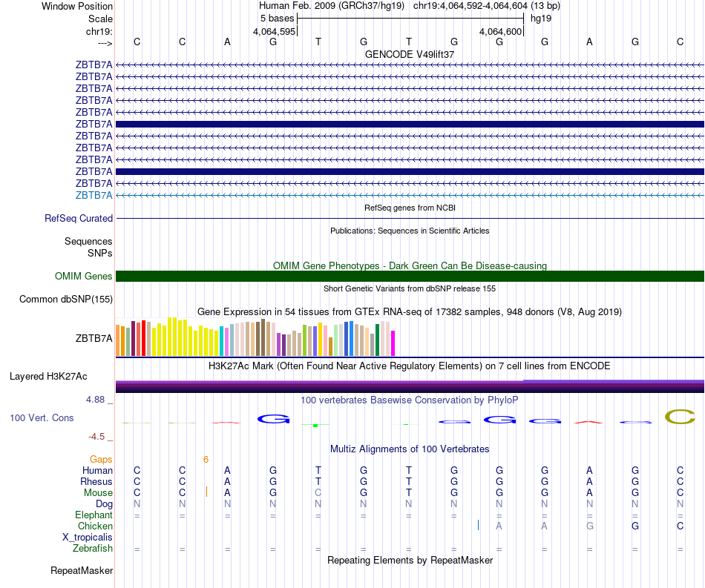705x588 pixels.
Task: Click the first large blue G PhyloP logo letter
Action: (x=273, y=419)
